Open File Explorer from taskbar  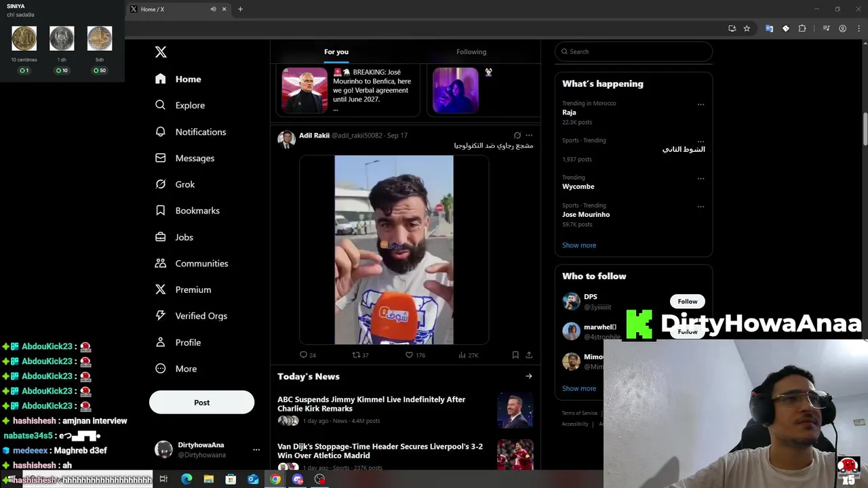209,479
